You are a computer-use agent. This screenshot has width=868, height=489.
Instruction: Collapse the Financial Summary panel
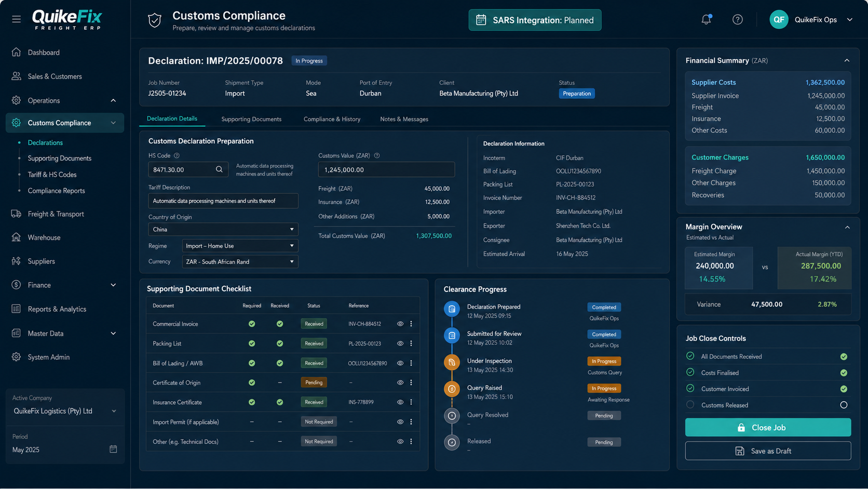(847, 61)
